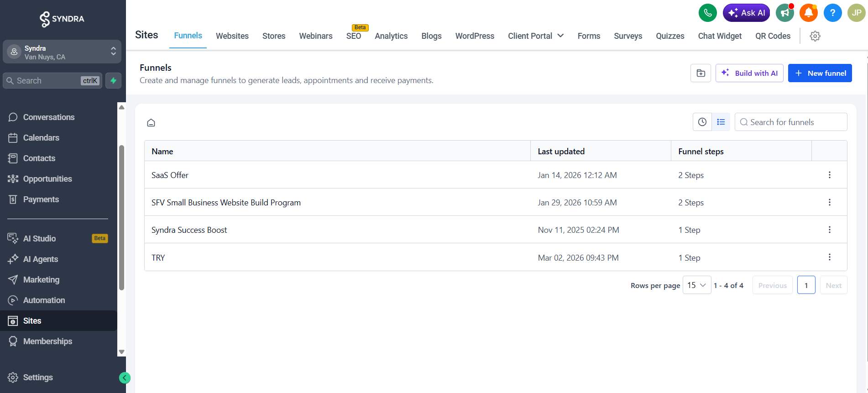Open Conversations in sidebar

[49, 117]
